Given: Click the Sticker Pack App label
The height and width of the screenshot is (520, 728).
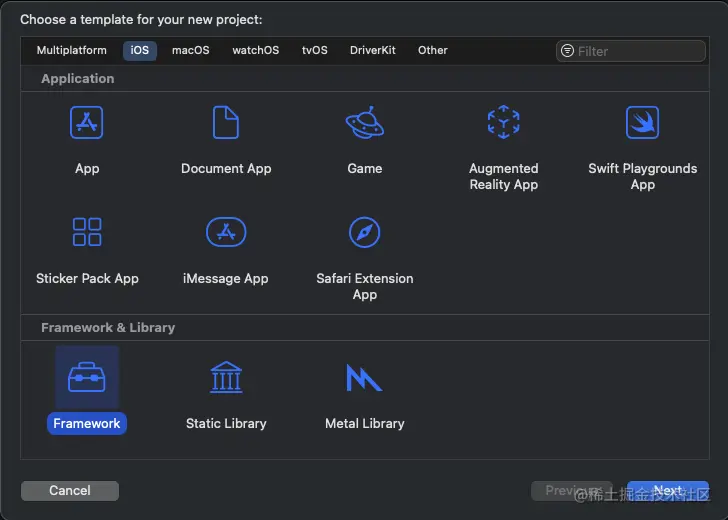Looking at the screenshot, I should pos(87,279).
